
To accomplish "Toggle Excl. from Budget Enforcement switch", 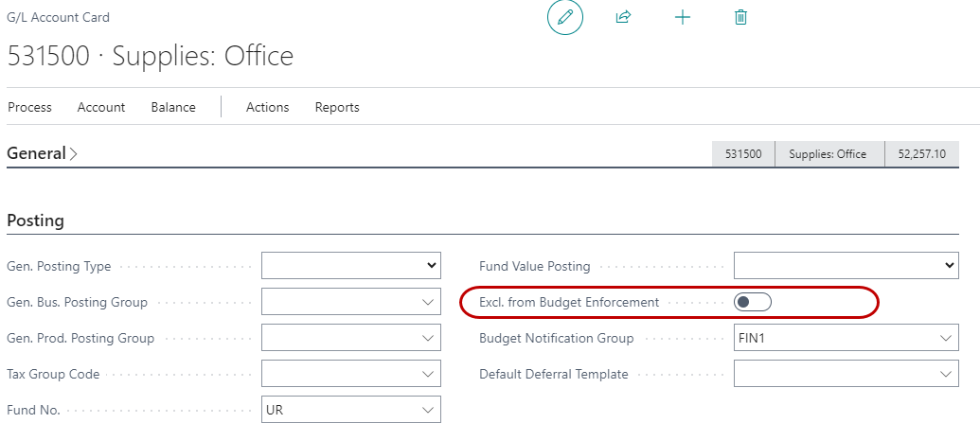I will point(753,302).
